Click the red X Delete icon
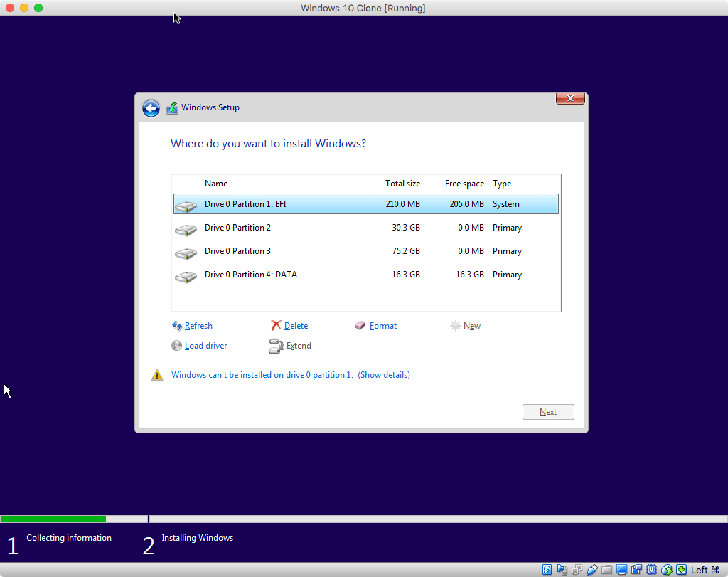Viewport: 728px width, 577px height. (277, 326)
